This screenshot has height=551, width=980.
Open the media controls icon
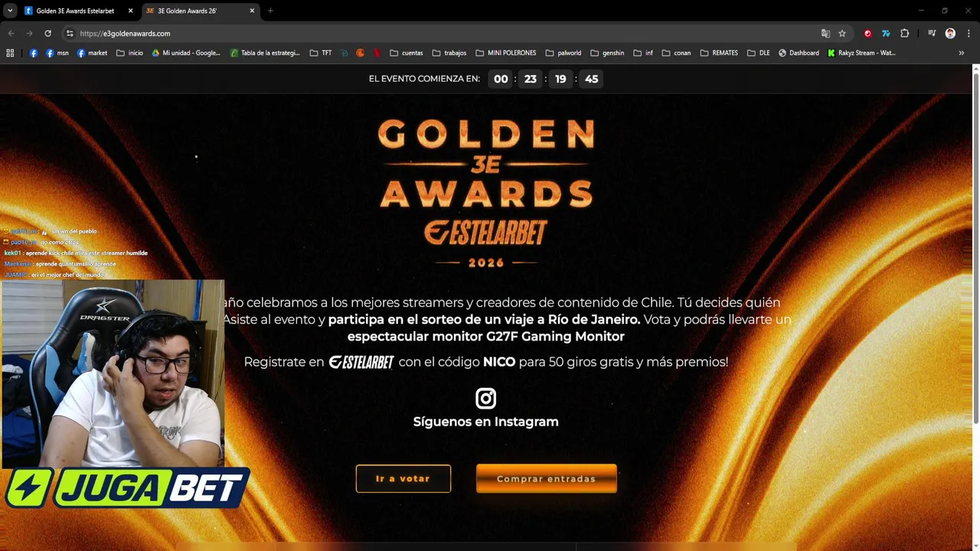[932, 34]
